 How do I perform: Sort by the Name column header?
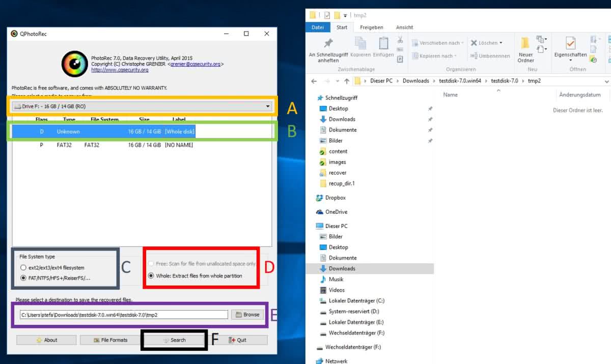pos(451,95)
